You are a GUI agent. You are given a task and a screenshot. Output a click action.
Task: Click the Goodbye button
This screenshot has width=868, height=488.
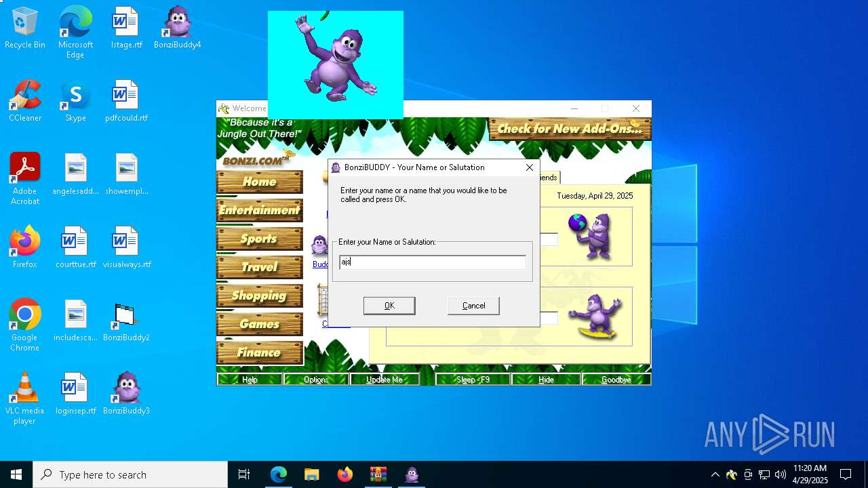[x=616, y=380]
